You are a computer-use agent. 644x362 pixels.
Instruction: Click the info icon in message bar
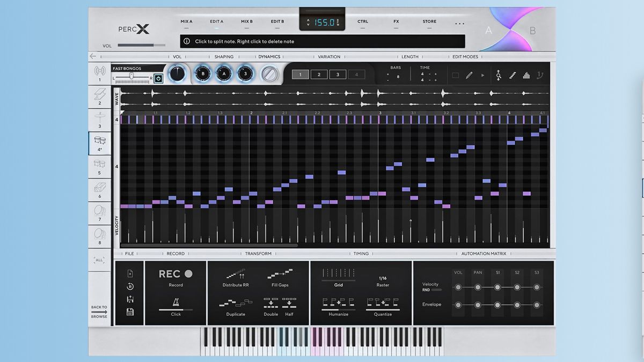(x=187, y=41)
